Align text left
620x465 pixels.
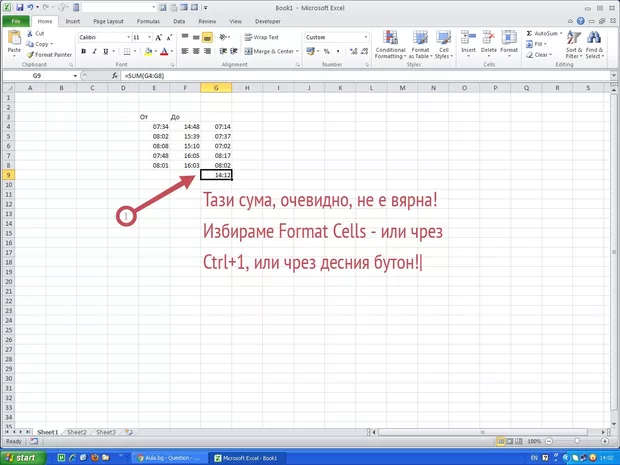click(185, 51)
